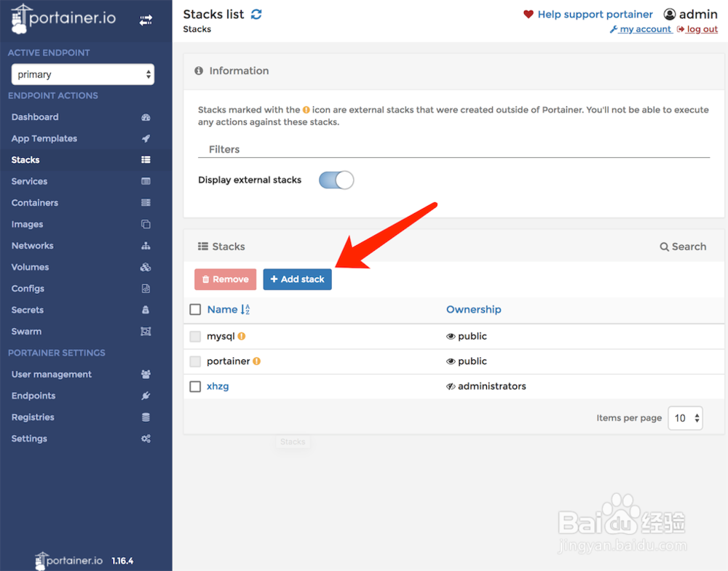Click the Images clone icon
728x571 pixels.
pyautogui.click(x=146, y=225)
